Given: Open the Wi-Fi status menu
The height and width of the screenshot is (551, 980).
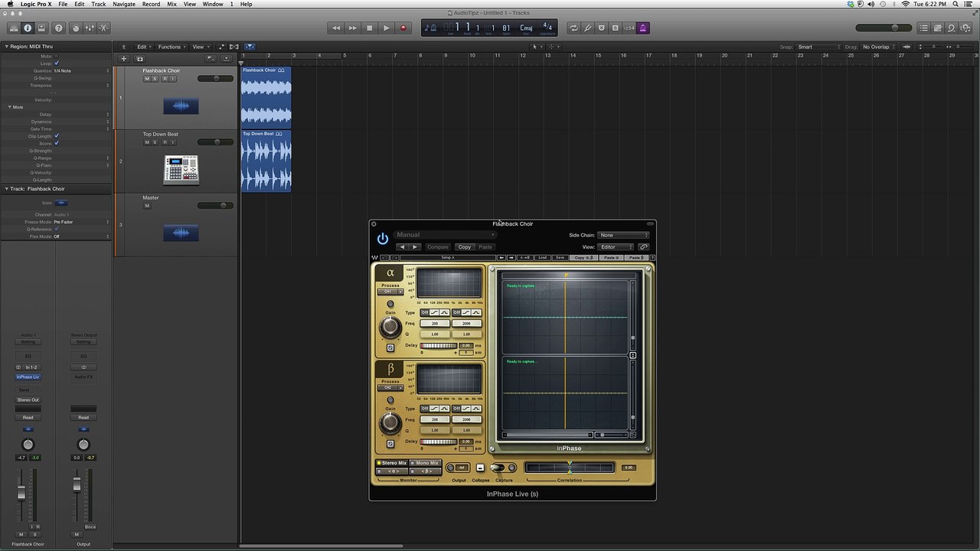Looking at the screenshot, I should 906,4.
